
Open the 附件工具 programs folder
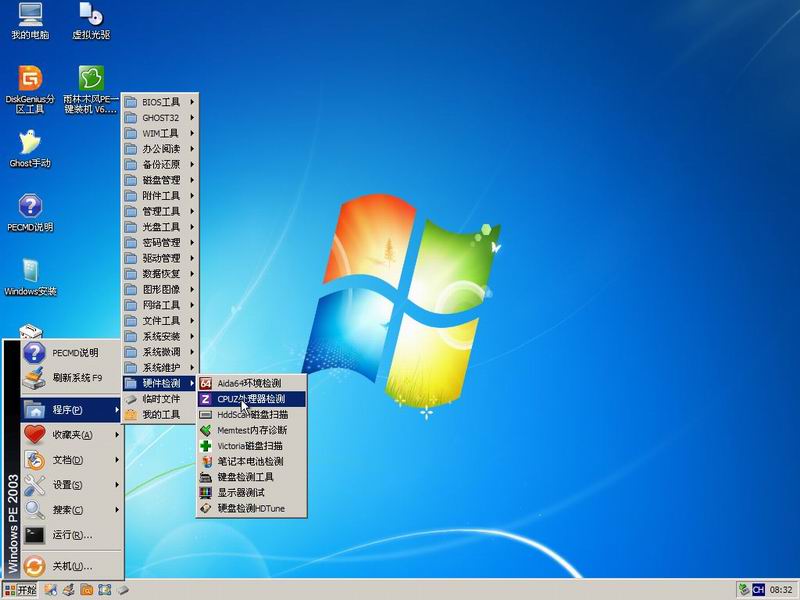[x=160, y=196]
